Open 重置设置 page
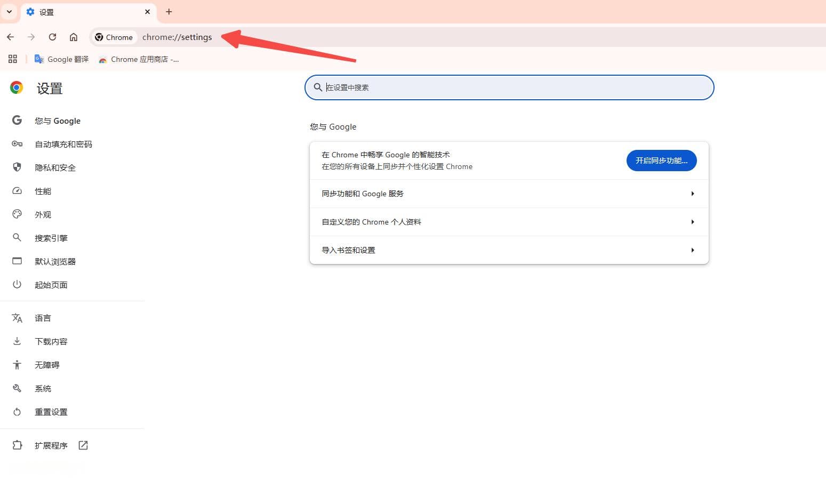This screenshot has height=504, width=826. coord(51,412)
